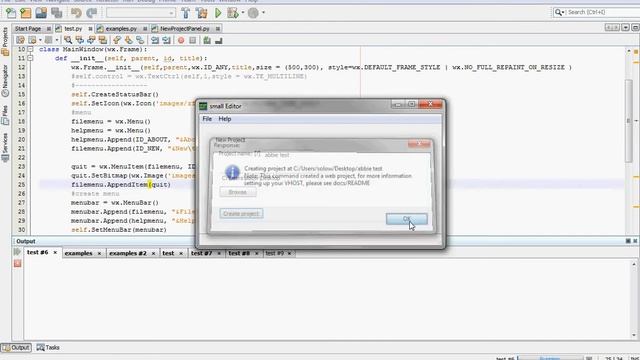Click the Shift Line Left icon
The width and height of the screenshot is (640, 360).
click(x=155, y=40)
